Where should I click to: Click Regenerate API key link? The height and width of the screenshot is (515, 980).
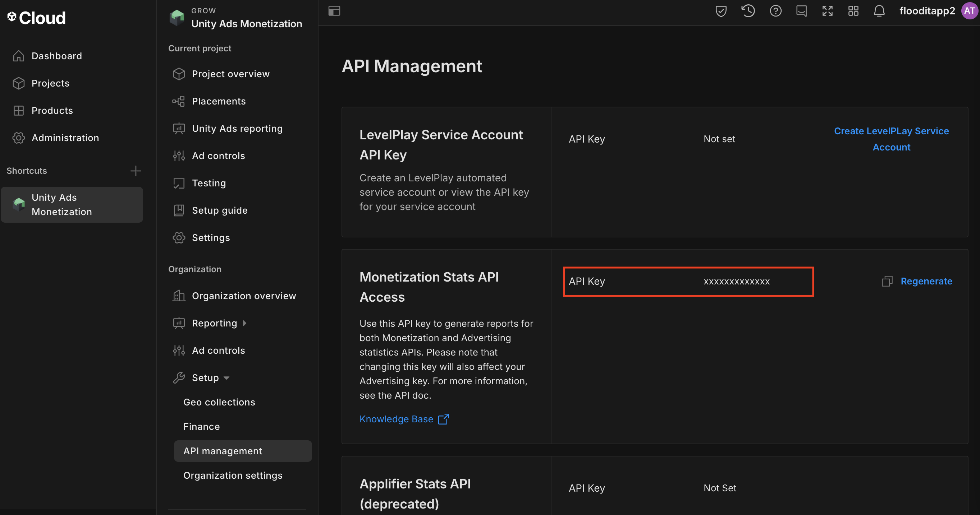coord(926,281)
